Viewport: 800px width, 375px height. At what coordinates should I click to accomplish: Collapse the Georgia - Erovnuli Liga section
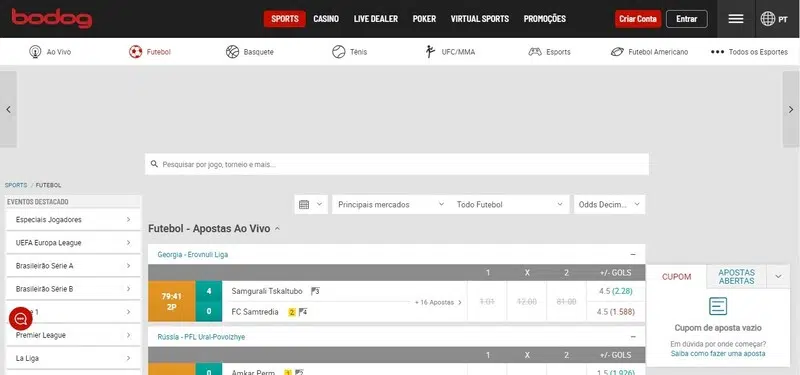(x=633, y=254)
